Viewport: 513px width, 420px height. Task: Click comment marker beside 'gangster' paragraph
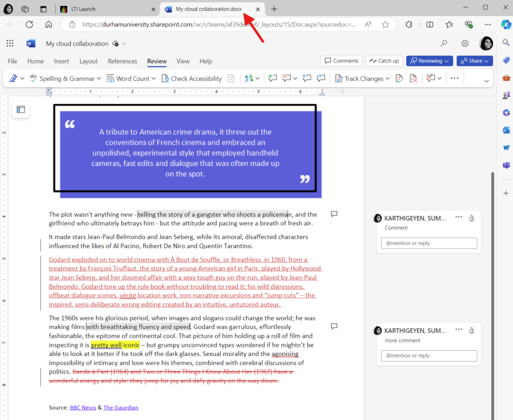point(334,214)
